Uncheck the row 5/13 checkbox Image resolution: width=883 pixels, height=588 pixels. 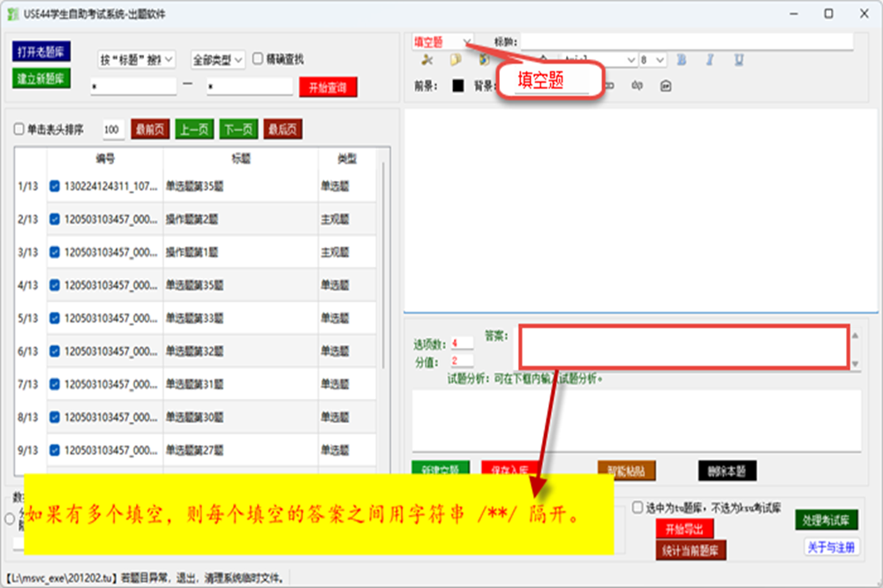(x=55, y=318)
